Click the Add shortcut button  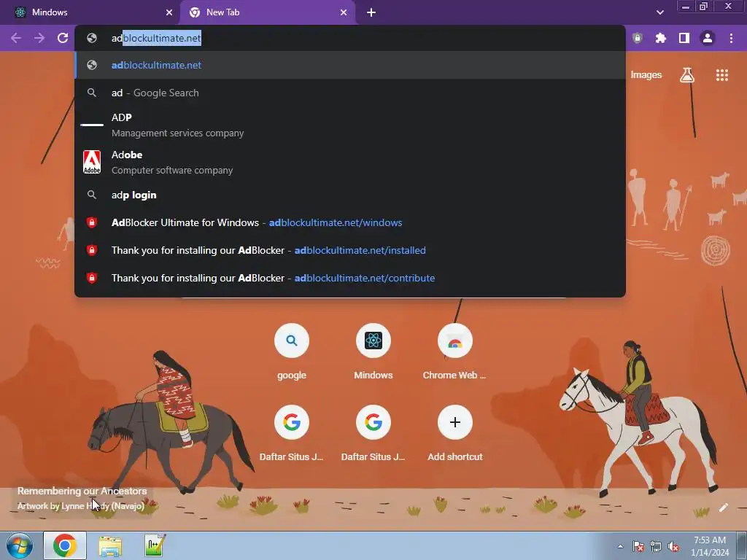(x=455, y=432)
